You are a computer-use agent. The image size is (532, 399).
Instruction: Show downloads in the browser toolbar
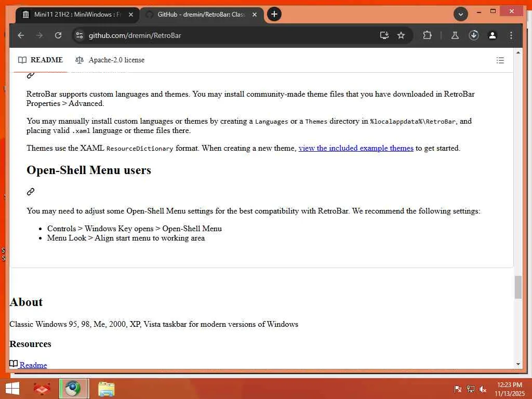tap(474, 35)
